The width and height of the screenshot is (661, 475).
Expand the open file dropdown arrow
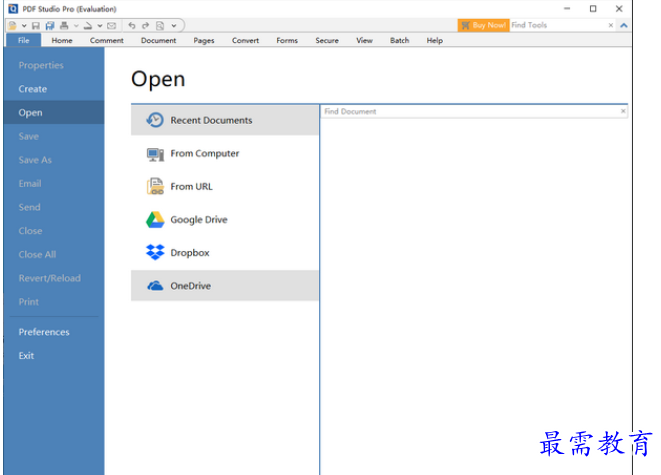tap(24, 26)
